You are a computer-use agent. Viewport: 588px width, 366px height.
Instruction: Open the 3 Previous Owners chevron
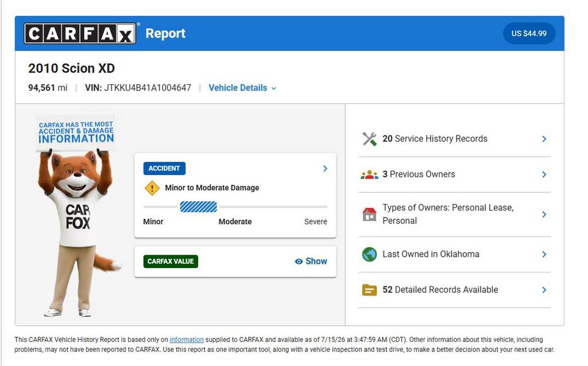coord(544,174)
